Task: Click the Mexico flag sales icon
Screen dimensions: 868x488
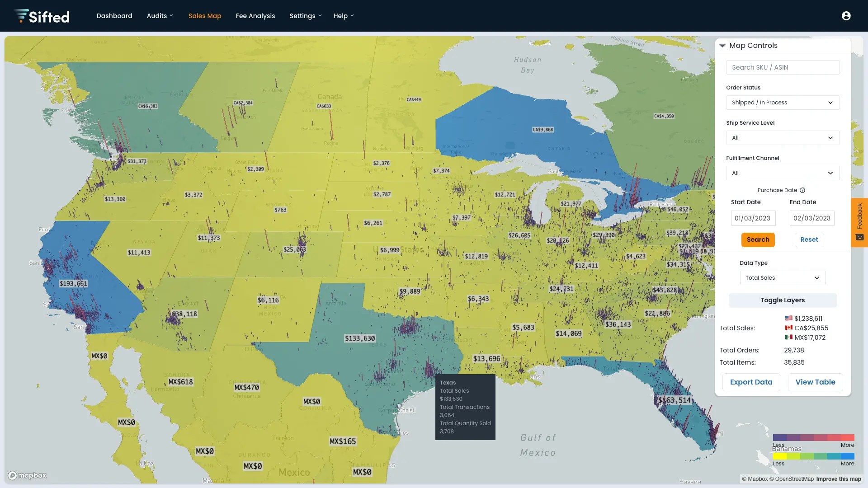Action: point(789,337)
